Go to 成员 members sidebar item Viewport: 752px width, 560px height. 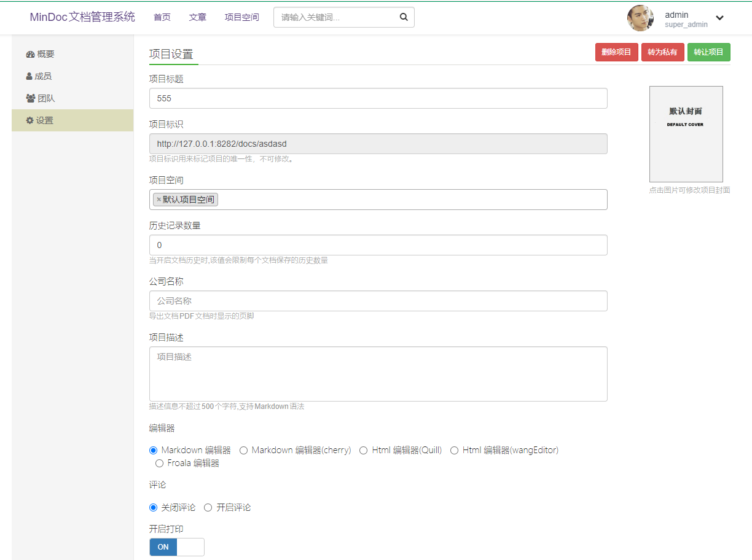(x=39, y=76)
